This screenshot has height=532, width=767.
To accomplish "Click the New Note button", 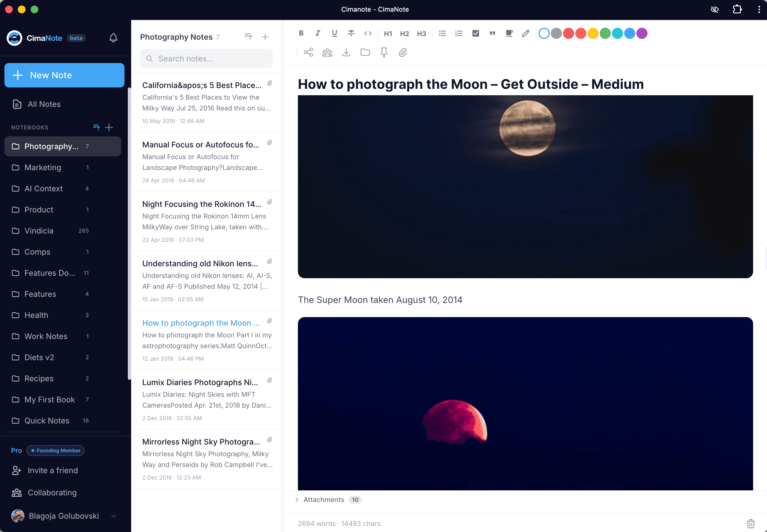I will tap(64, 75).
